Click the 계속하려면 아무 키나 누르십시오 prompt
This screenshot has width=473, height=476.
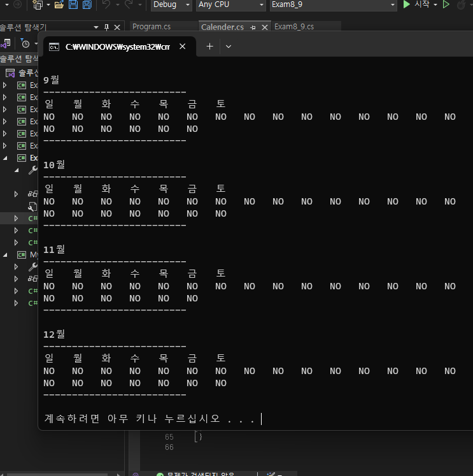[149, 419]
